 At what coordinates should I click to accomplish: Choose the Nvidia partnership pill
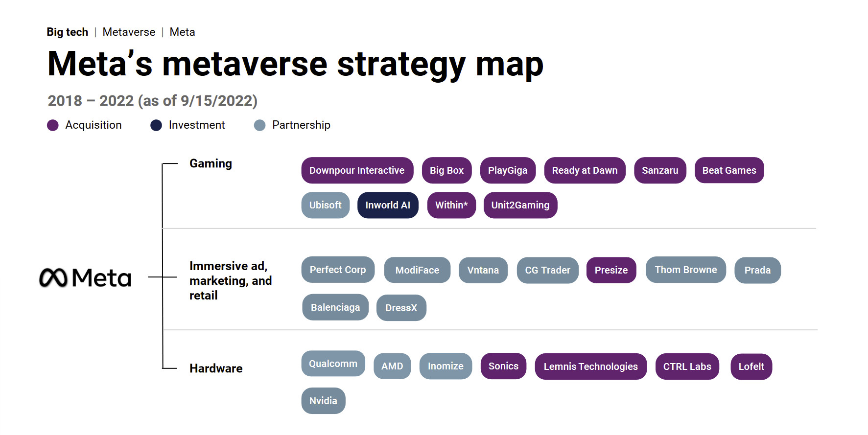tap(323, 401)
